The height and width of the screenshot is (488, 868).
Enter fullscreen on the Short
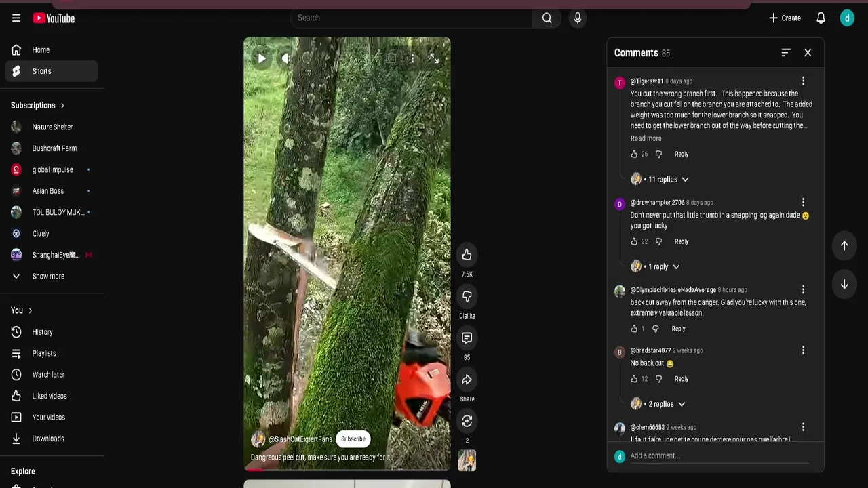434,59
